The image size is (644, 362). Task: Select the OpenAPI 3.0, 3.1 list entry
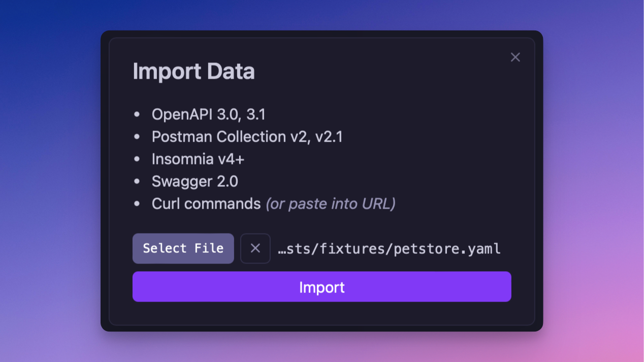point(208,114)
